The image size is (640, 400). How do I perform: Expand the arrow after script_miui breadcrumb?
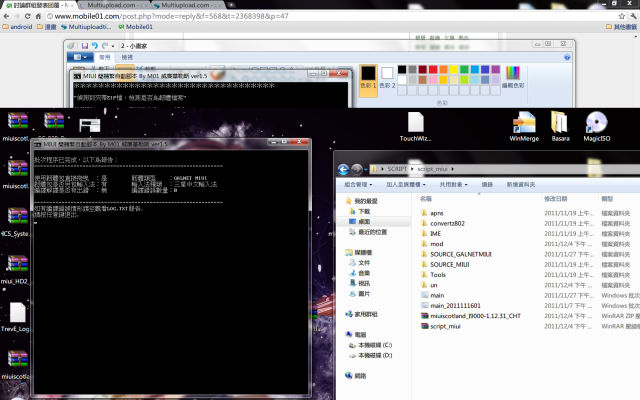452,169
